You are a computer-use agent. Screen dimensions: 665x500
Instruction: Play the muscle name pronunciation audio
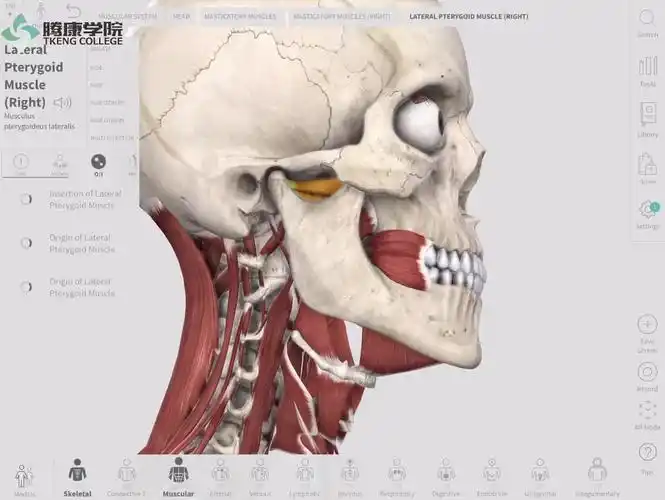pyautogui.click(x=63, y=102)
